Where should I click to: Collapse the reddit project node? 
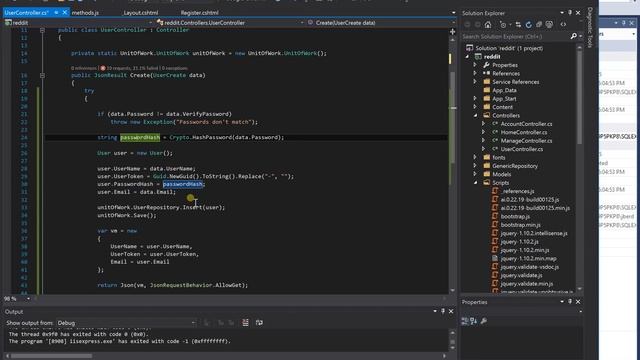coord(468,57)
